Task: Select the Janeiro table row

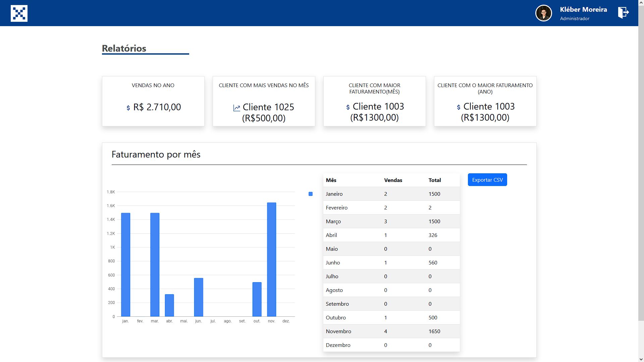Action: point(391,194)
